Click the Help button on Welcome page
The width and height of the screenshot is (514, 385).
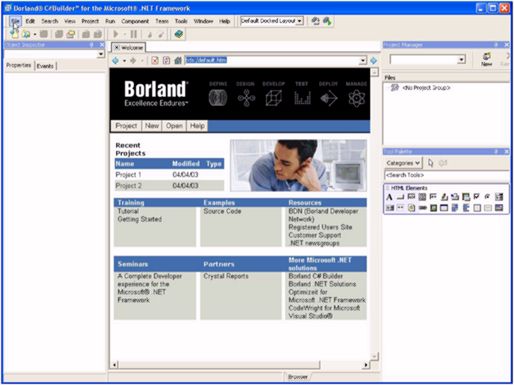[x=197, y=126]
